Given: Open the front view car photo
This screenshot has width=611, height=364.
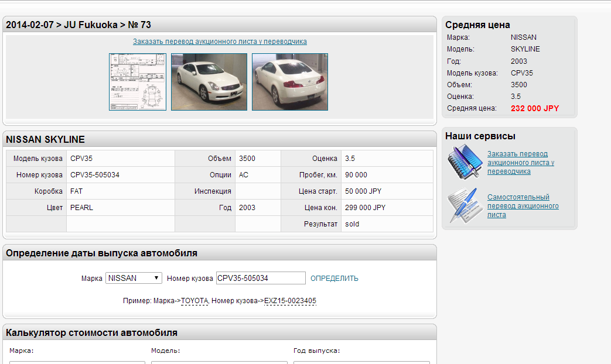Looking at the screenshot, I should coord(209,82).
